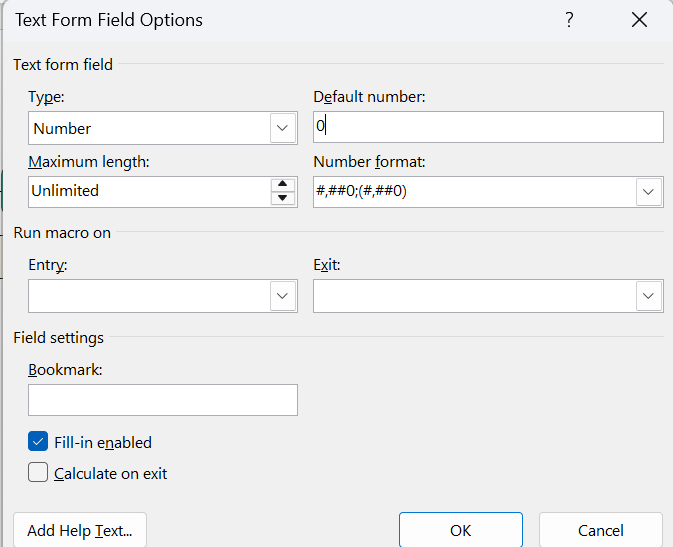Click the Type: label
Screen dimensions: 673x547
tap(46, 97)
